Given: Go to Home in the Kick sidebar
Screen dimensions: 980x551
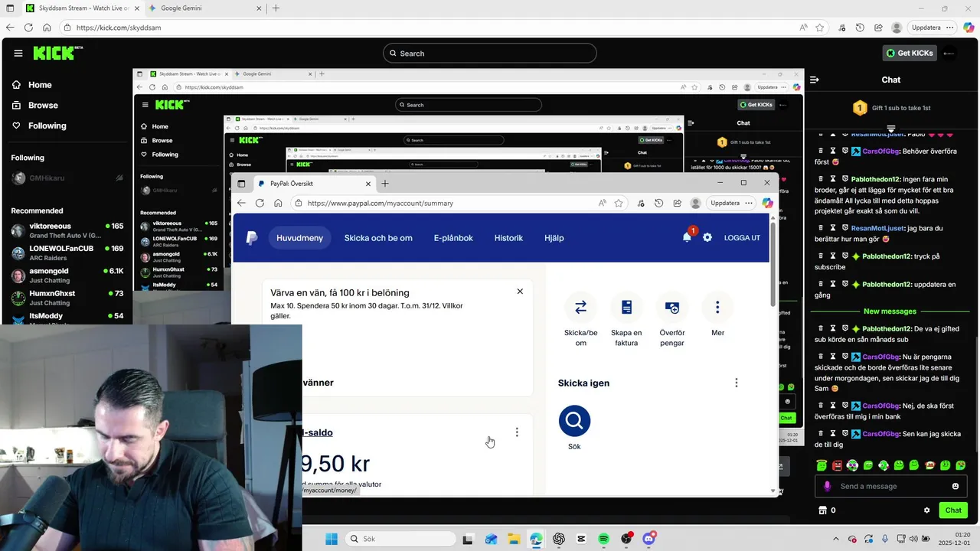Looking at the screenshot, I should (x=40, y=85).
